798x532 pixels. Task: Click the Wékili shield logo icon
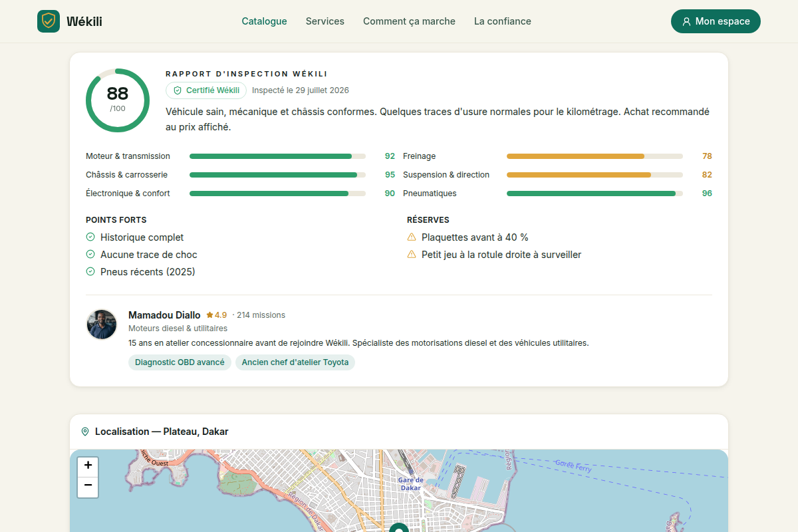(49, 21)
